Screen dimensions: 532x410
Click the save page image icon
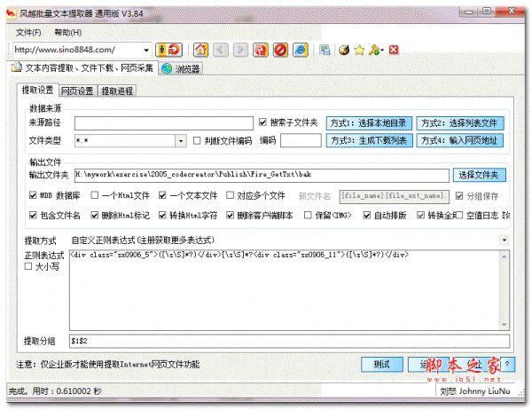click(x=325, y=51)
